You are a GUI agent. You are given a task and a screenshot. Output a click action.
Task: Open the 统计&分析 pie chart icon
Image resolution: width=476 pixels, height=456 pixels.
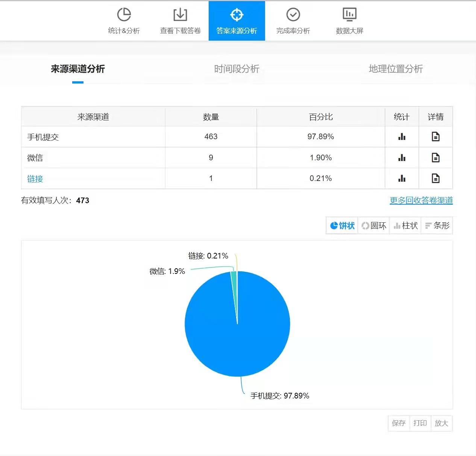click(124, 15)
